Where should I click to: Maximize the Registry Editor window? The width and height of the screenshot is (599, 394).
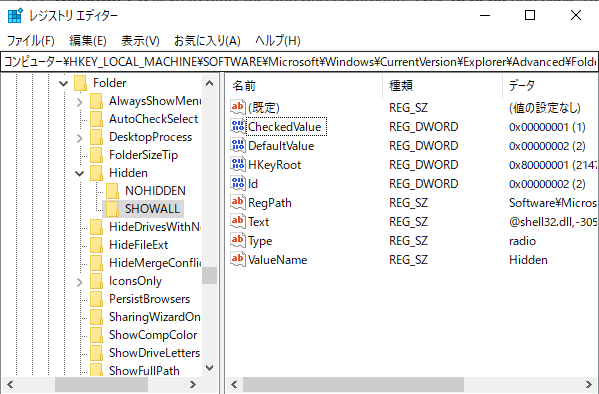(529, 15)
